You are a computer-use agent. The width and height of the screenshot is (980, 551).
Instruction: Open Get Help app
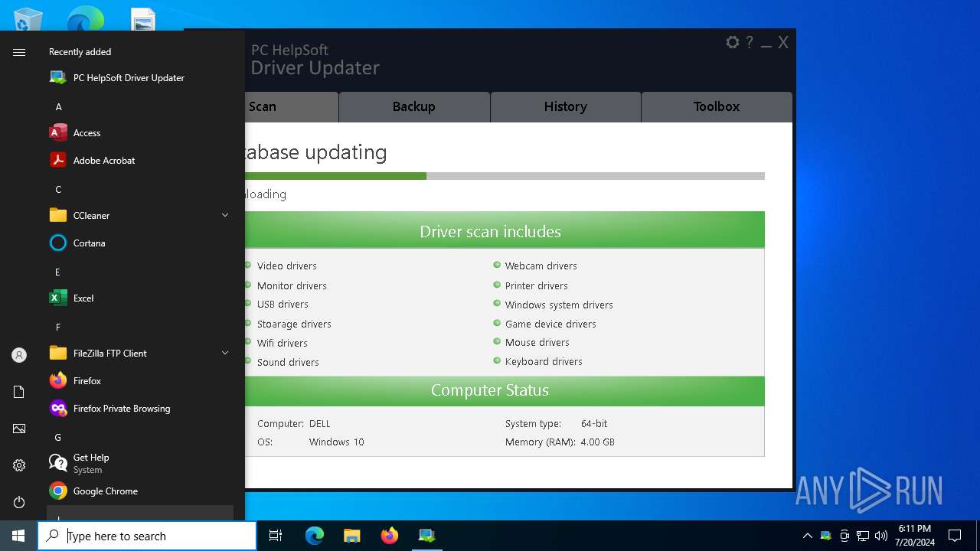click(139, 464)
